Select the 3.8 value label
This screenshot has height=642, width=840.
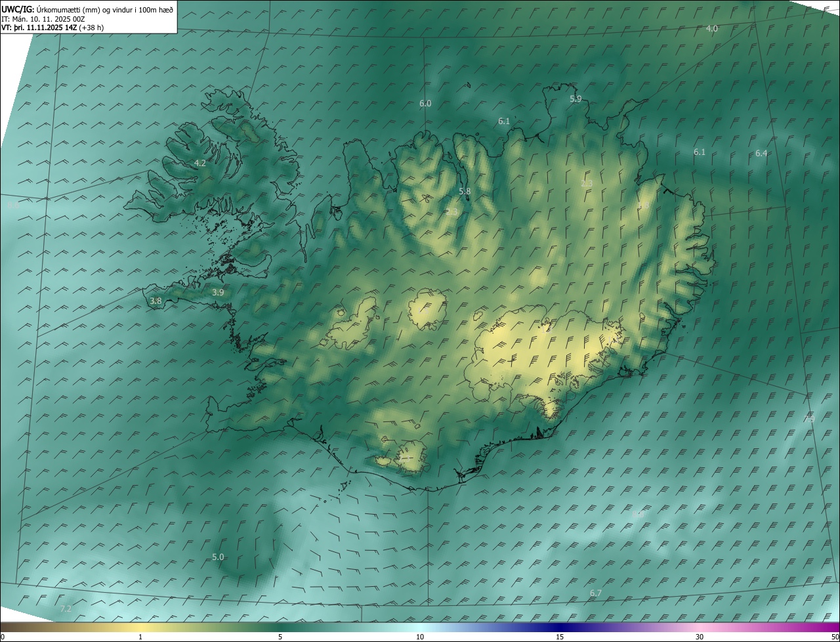coord(156,301)
